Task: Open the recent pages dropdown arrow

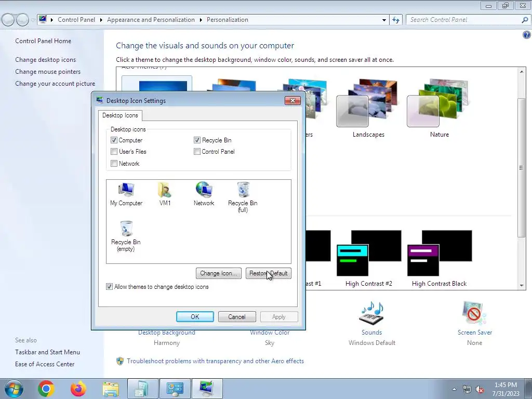Action: [x=33, y=20]
